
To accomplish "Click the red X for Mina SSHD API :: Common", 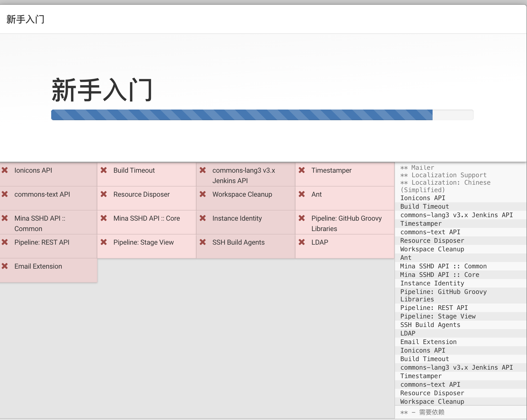I will 5,218.
